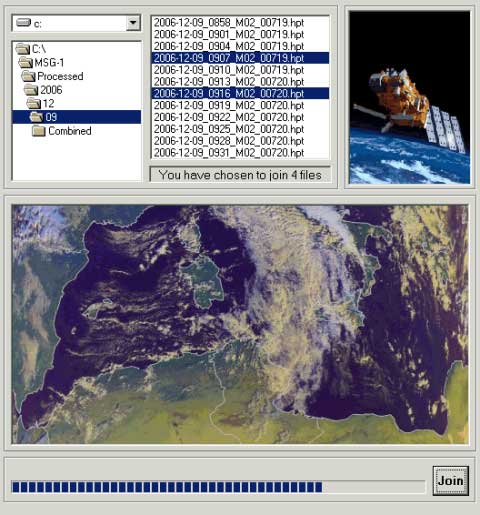Deselect highlighted file 2006-12-09_0907_M02_00719.hpt
Screen dimensions: 480x515
pyautogui.click(x=240, y=58)
